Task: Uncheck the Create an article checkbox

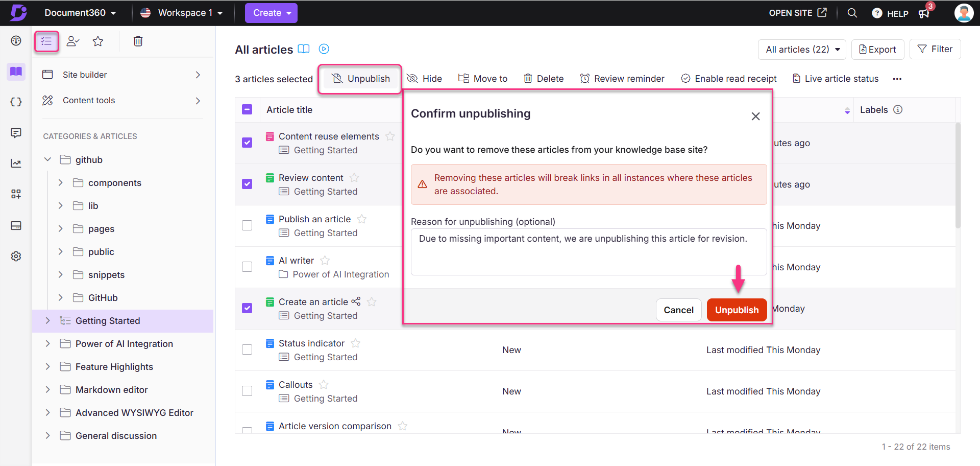Action: [247, 308]
